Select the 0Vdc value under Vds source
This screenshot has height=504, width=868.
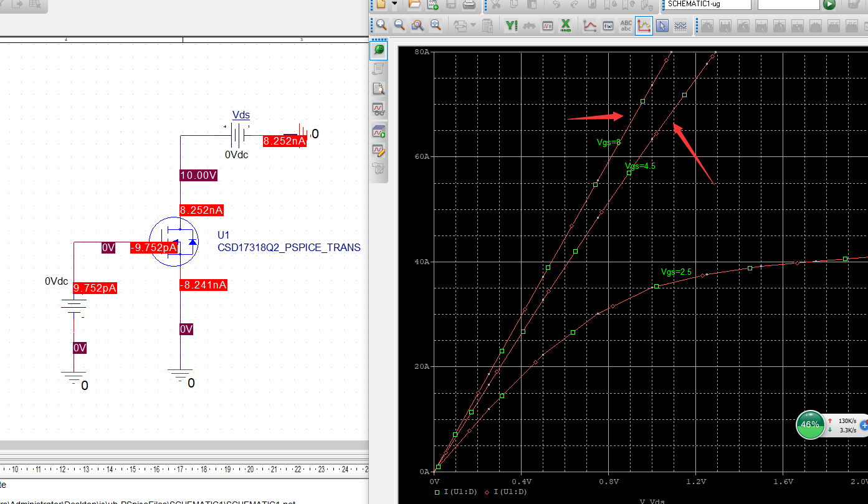coord(237,155)
